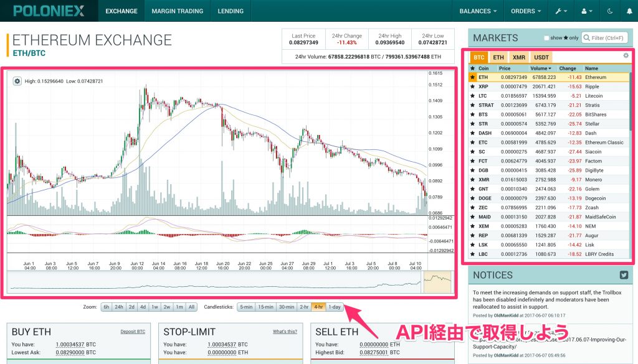This screenshot has width=638, height=364.
Task: Click Highest Bid price 0.08275001
Action: pyautogui.click(x=374, y=353)
